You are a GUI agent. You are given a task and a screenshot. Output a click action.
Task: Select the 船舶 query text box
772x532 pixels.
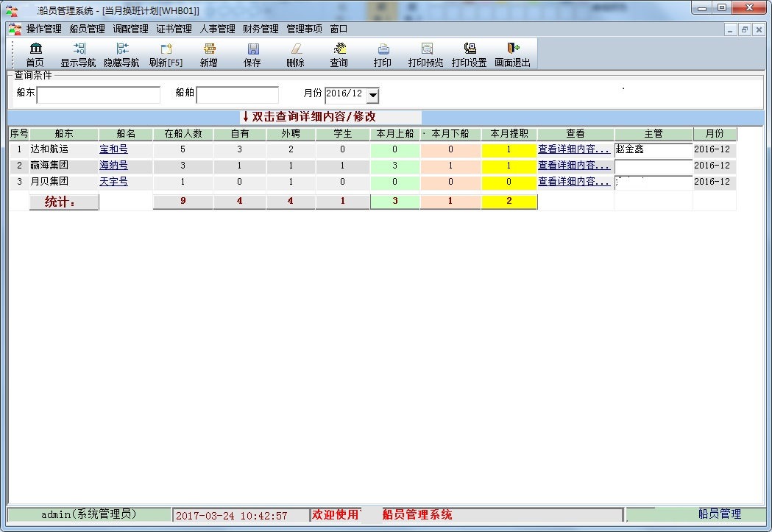coord(237,94)
